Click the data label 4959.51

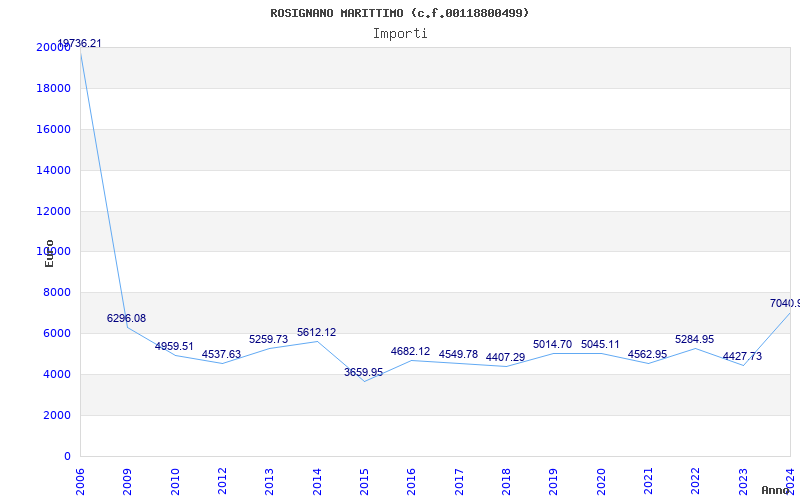[x=174, y=346]
